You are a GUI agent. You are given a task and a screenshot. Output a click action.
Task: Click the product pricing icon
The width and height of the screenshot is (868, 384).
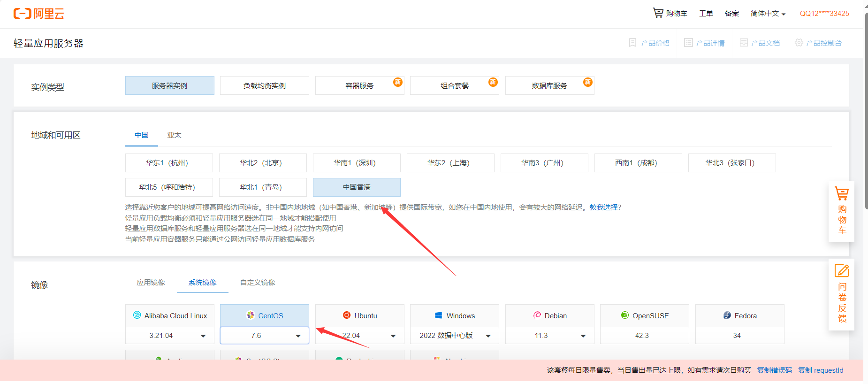tap(632, 43)
